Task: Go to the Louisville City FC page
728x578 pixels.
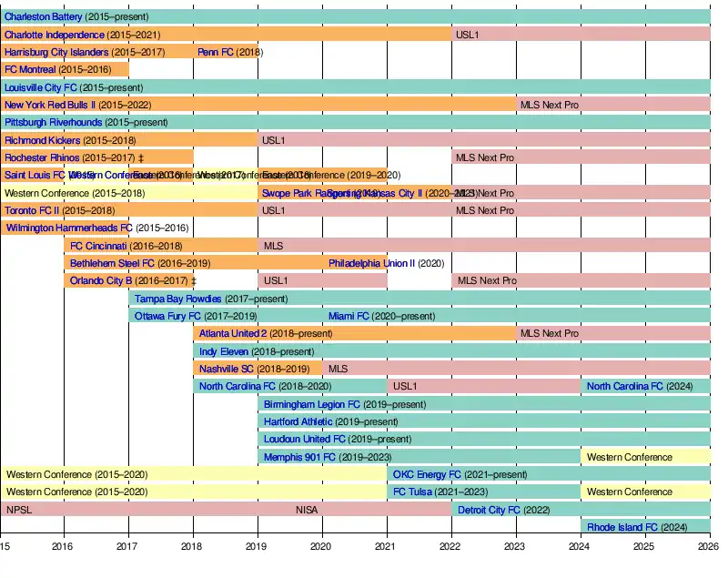Action: [x=40, y=87]
